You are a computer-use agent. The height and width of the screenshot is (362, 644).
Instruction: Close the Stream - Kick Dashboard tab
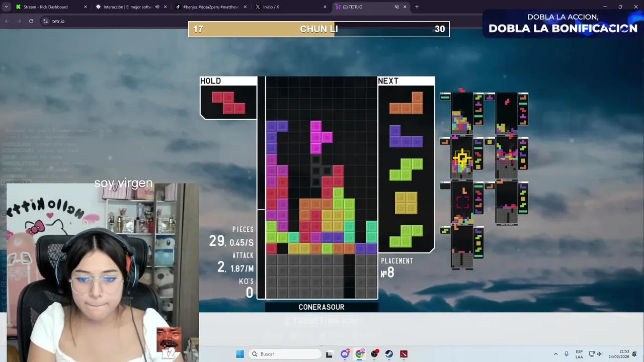point(85,7)
